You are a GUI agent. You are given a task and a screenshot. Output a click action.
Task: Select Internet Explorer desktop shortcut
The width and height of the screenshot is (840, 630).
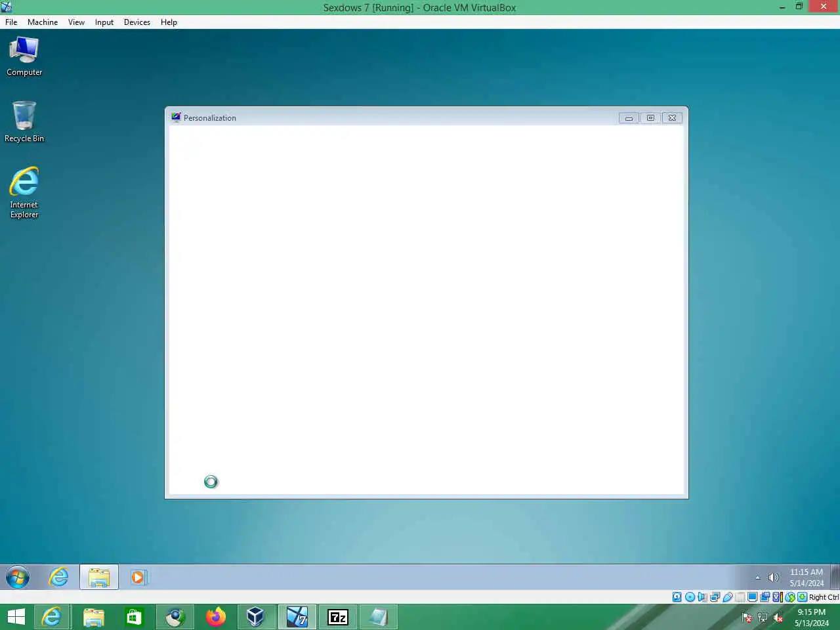[x=24, y=192]
